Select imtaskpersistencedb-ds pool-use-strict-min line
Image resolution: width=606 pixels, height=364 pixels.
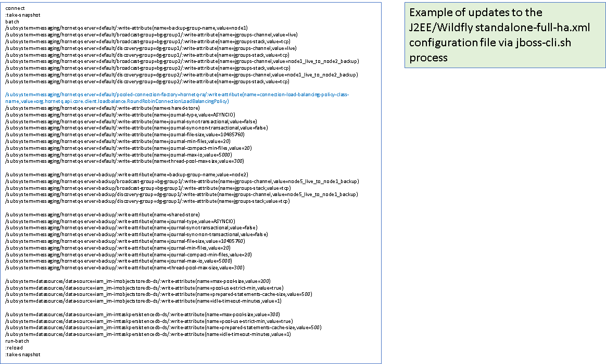tap(149, 321)
